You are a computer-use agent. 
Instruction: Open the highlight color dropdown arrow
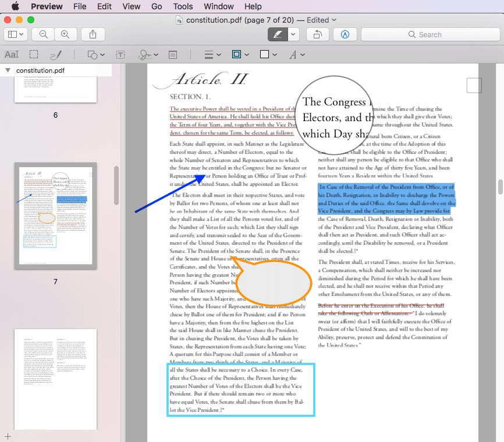pyautogui.click(x=293, y=34)
